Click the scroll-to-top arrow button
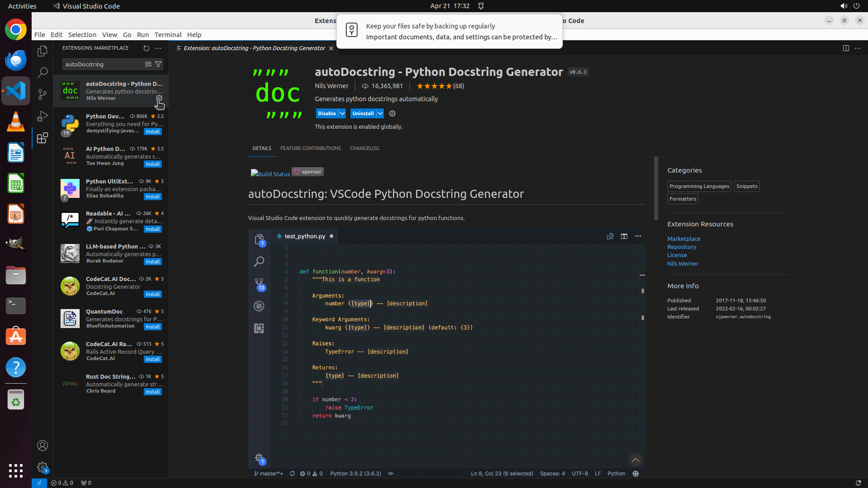The image size is (868, 488). tap(635, 460)
